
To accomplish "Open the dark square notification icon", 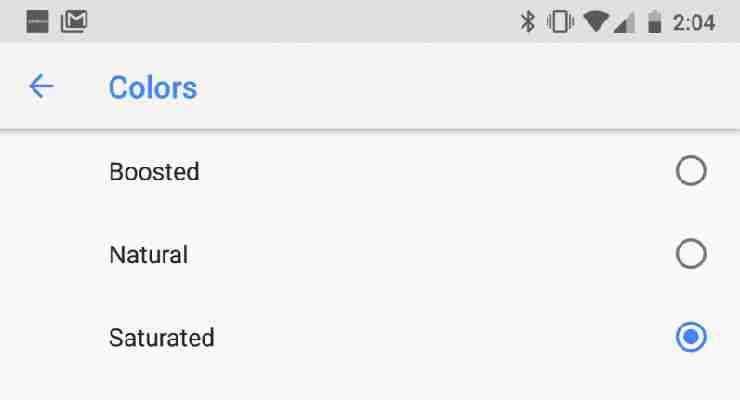I will point(37,22).
